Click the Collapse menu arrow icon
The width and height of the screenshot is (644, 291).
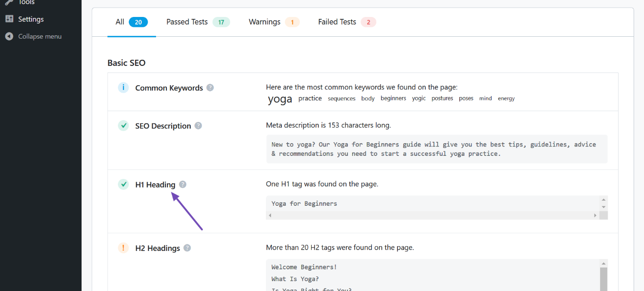9,36
